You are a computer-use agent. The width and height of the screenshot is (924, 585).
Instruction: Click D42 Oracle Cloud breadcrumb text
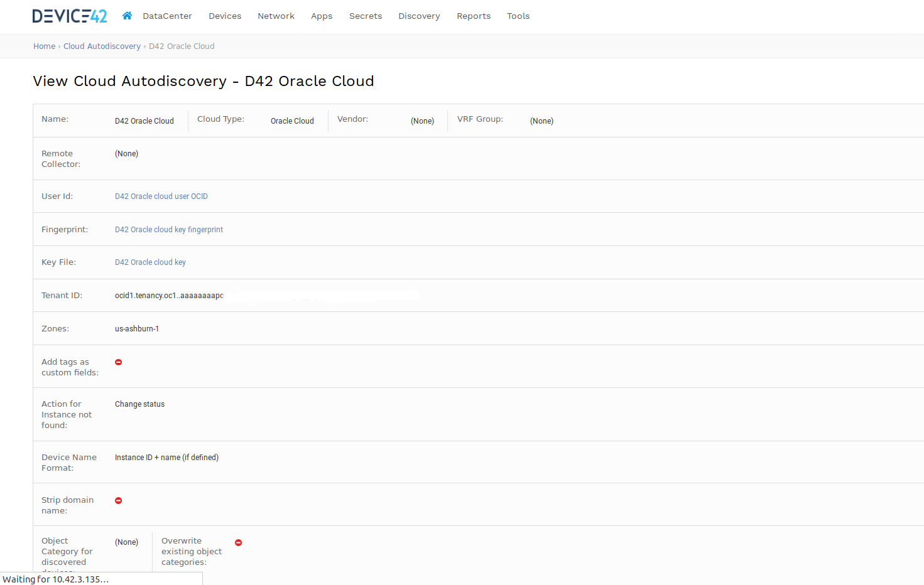[182, 46]
